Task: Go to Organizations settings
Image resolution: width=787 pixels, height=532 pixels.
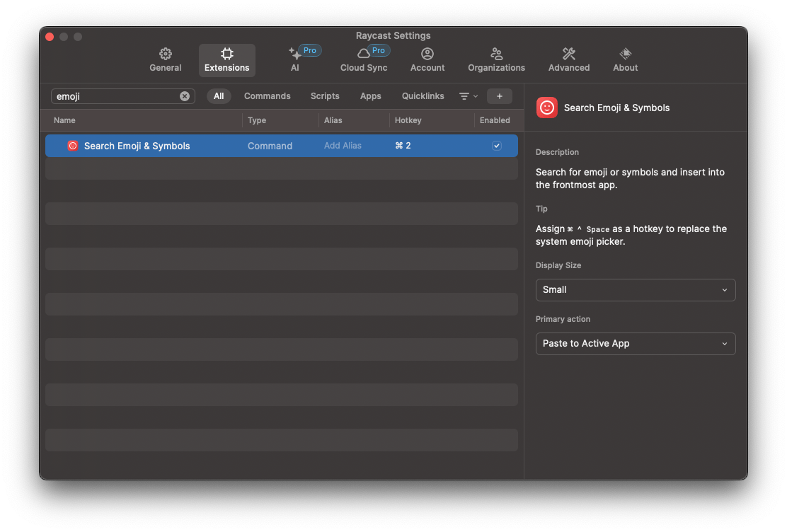Action: (x=496, y=60)
